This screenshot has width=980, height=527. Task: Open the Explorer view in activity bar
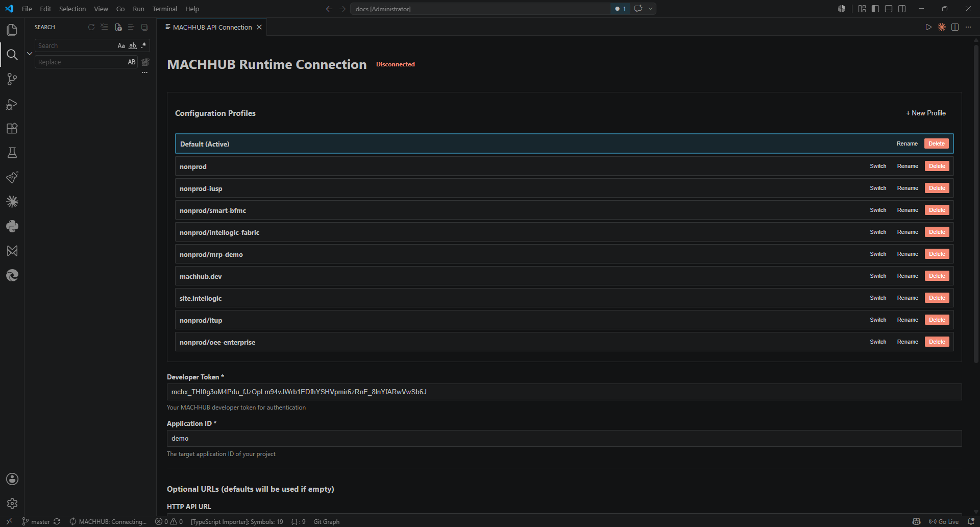[x=12, y=30]
